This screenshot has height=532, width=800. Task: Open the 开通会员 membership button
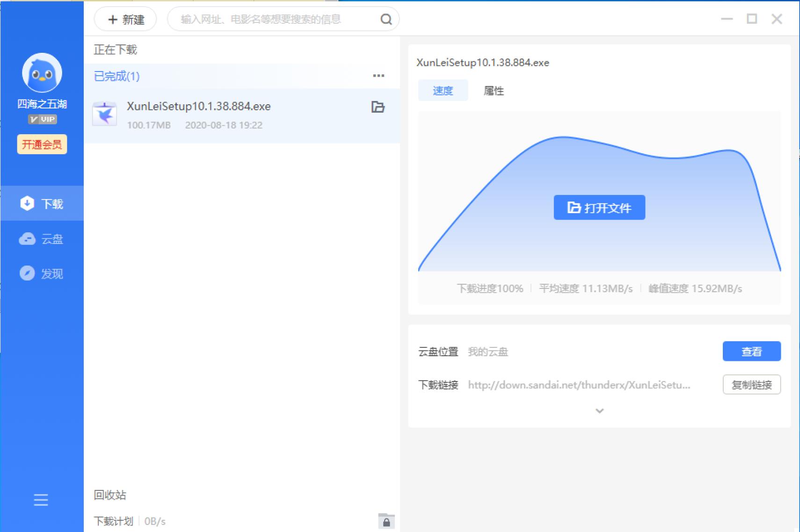pos(42,144)
